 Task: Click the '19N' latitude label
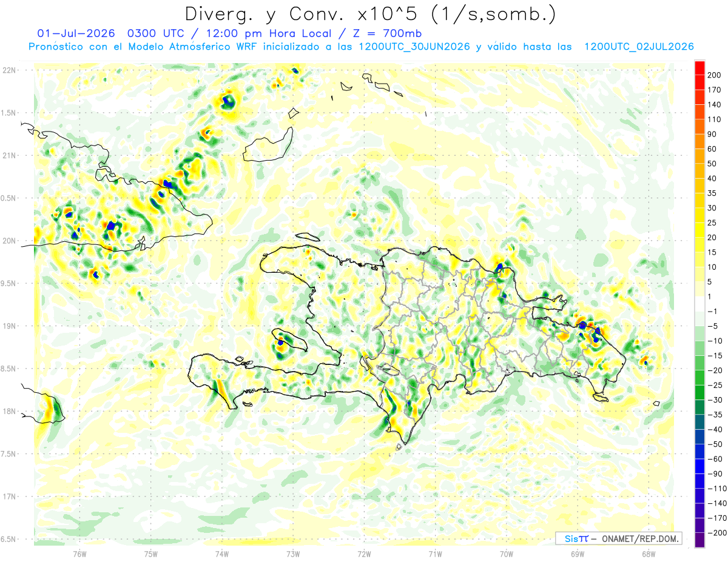click(x=9, y=326)
